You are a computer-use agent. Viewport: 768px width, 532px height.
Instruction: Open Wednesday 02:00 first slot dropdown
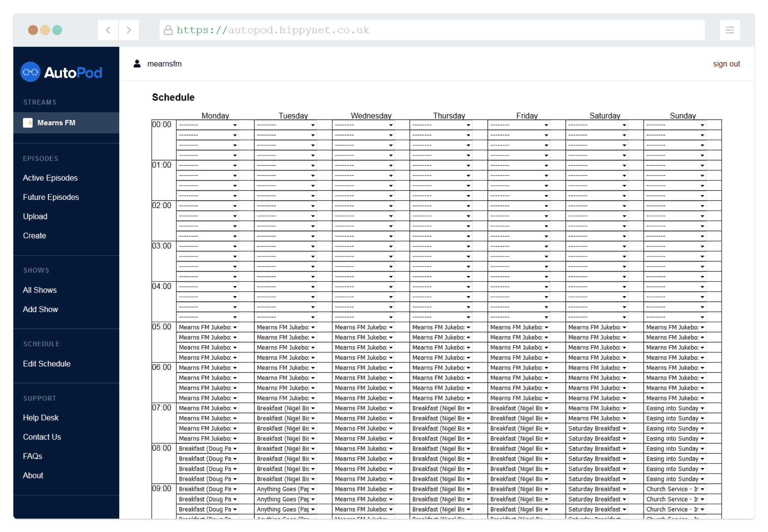tap(364, 206)
